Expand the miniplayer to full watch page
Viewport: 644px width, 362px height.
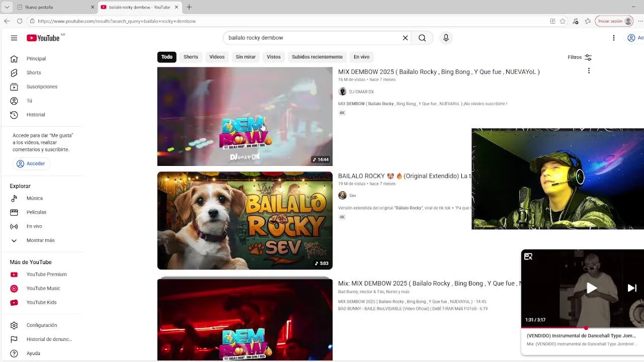528,256
